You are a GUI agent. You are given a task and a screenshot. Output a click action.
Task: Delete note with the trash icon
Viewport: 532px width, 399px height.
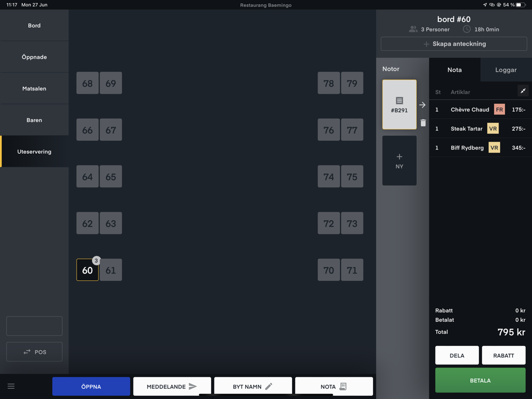[x=423, y=123]
